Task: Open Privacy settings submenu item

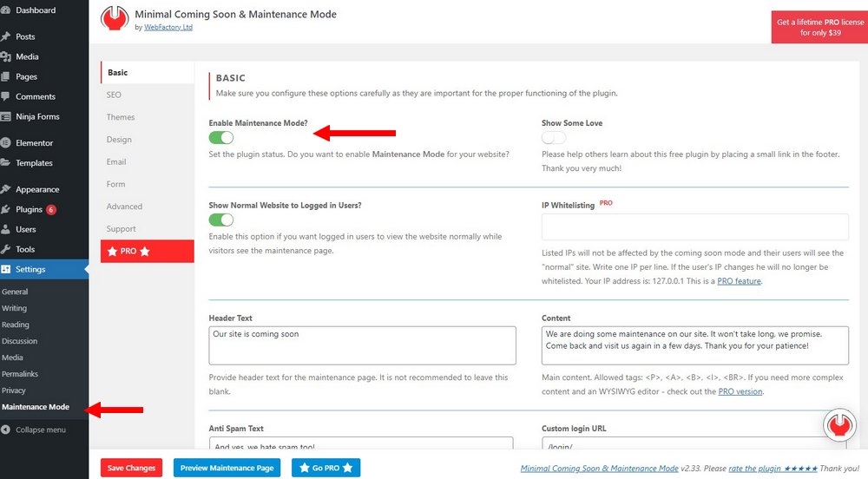Action: click(14, 390)
